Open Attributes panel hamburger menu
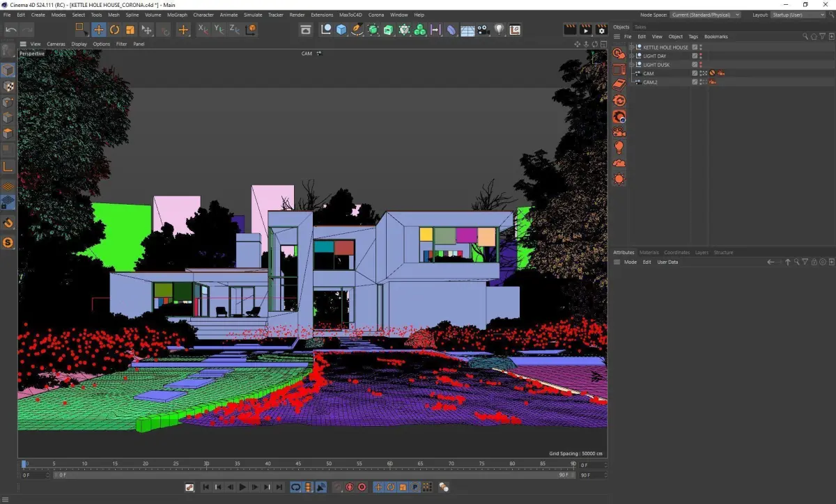Screen dimensions: 836x504 coord(617,262)
